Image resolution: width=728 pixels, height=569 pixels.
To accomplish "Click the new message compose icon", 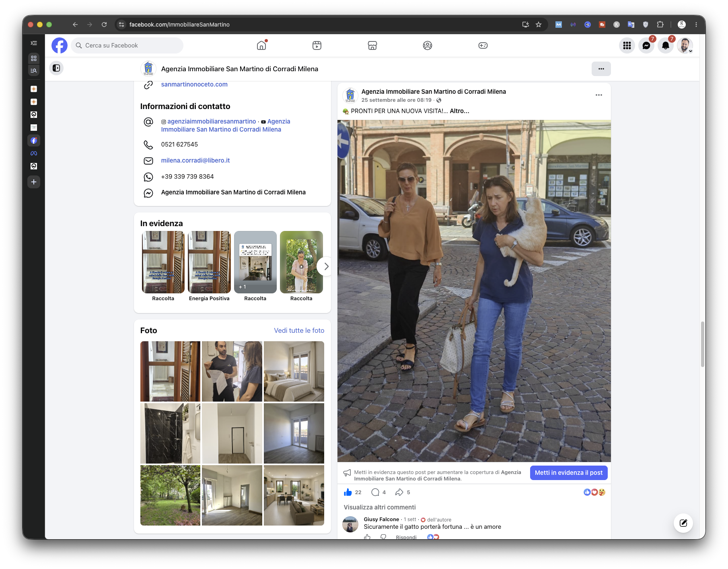I will pyautogui.click(x=683, y=523).
